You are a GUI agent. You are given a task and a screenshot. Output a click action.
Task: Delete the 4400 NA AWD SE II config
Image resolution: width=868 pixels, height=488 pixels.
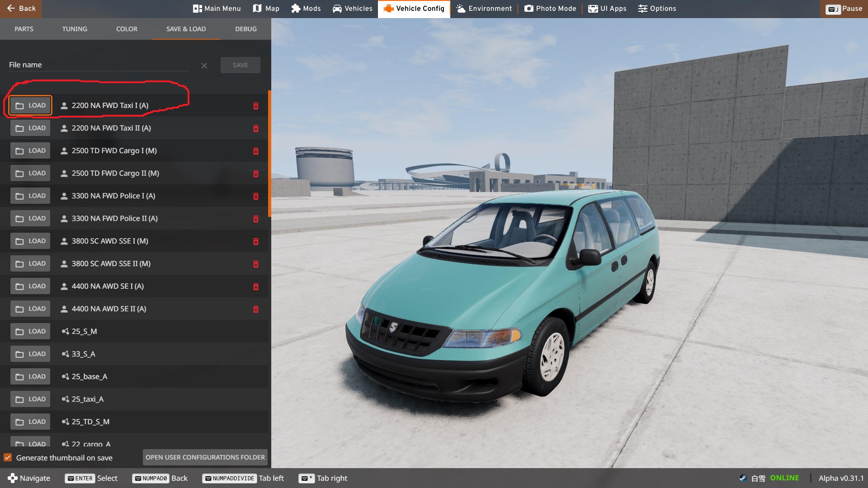[255, 309]
